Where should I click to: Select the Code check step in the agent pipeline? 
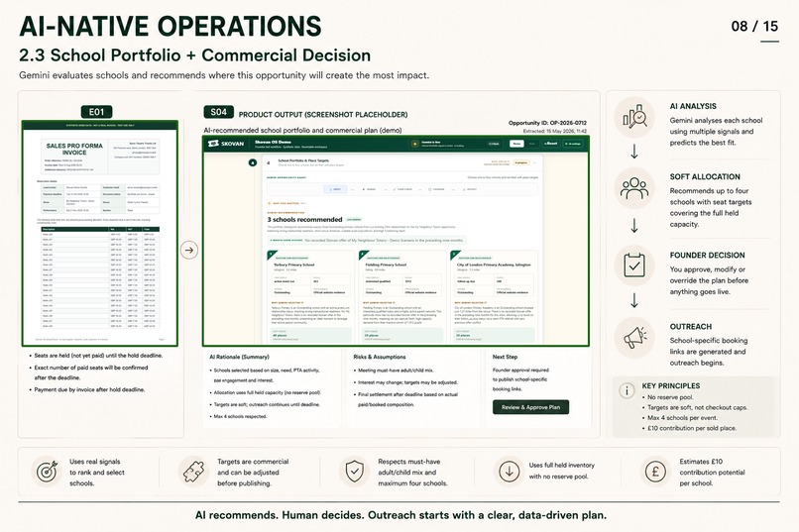click(x=401, y=189)
